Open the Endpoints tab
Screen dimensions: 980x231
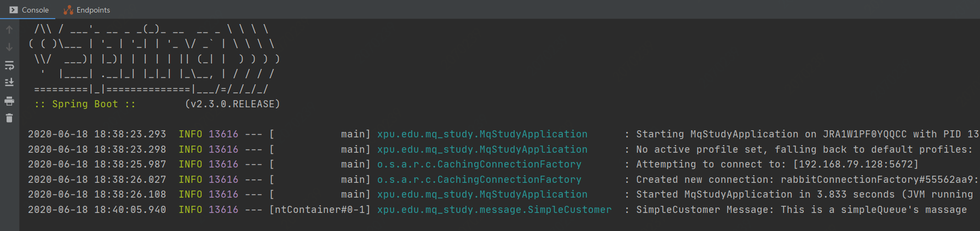(93, 10)
